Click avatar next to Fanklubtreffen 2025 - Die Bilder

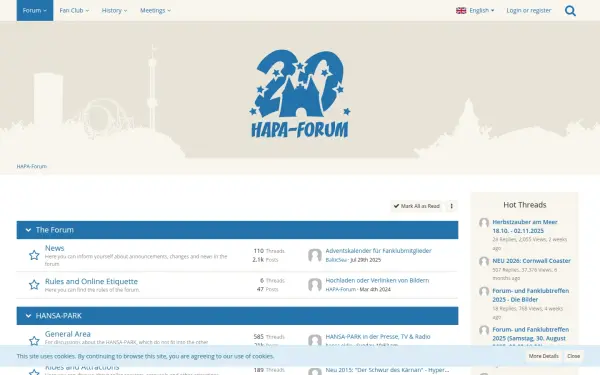pyautogui.click(x=484, y=292)
